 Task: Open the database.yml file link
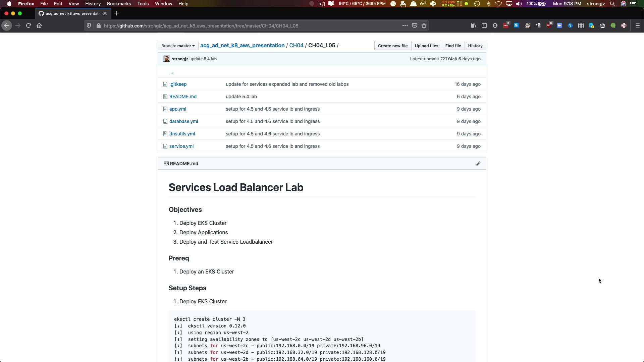coord(183,121)
